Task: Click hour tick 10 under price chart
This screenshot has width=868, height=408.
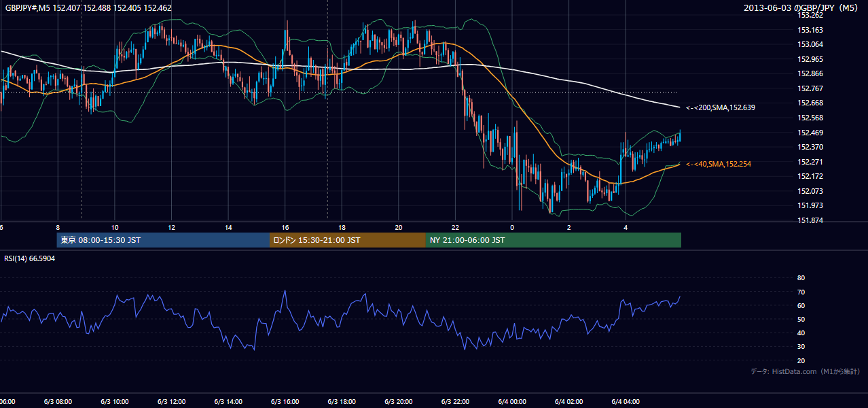Action: [x=115, y=228]
